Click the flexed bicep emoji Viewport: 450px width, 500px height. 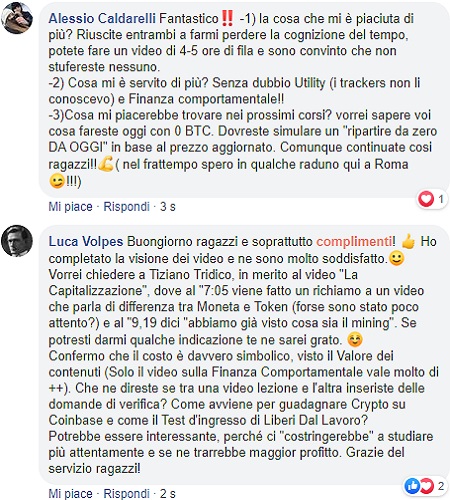click(106, 164)
